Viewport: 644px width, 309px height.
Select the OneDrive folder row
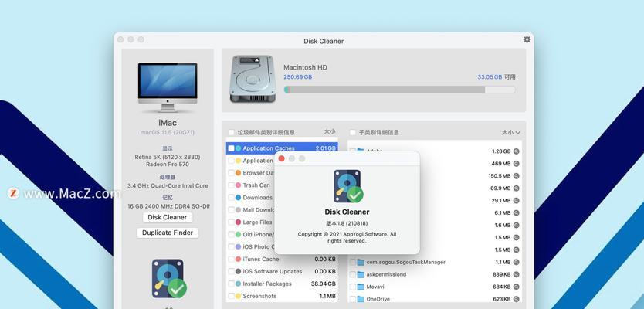coord(435,299)
